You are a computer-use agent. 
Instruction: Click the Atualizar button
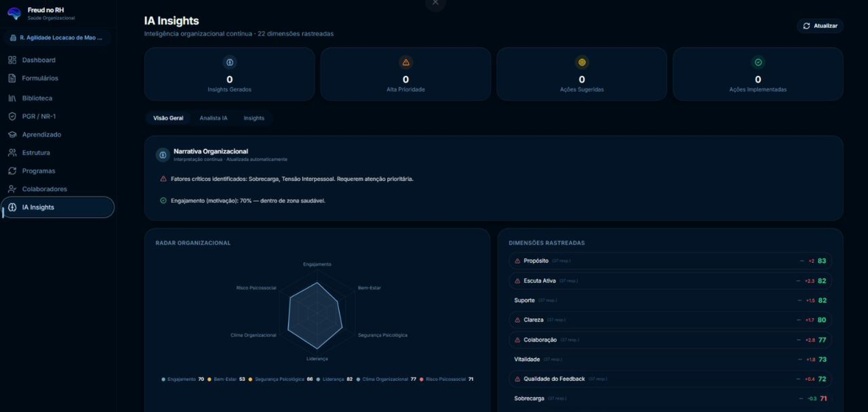[x=820, y=26]
